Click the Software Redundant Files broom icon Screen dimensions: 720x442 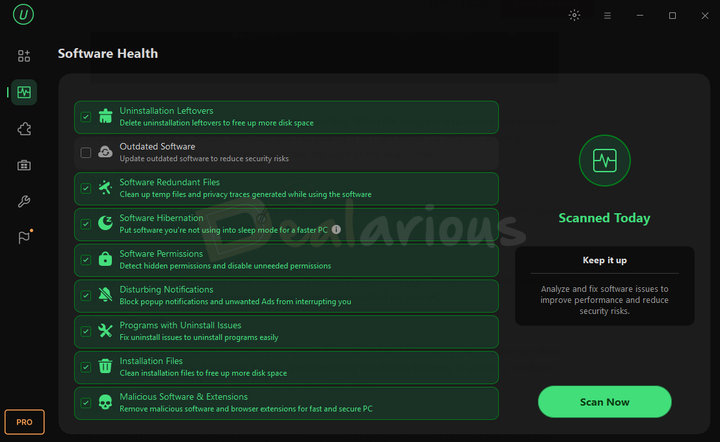105,188
